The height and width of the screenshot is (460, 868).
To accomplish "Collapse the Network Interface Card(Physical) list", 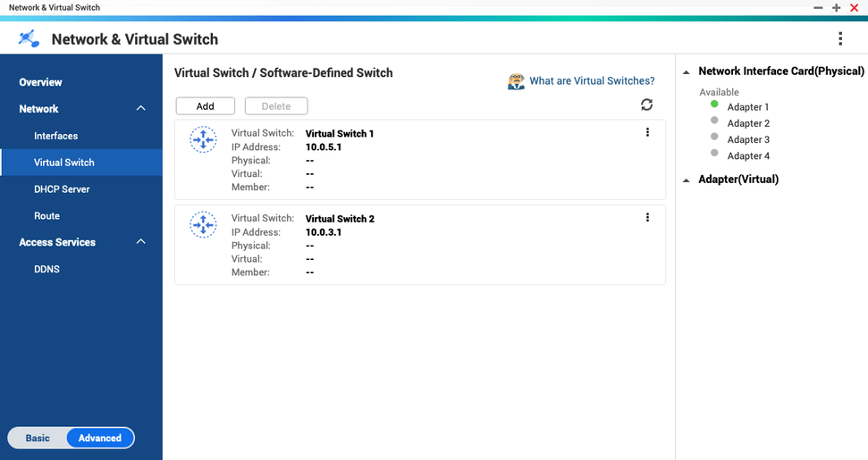I will (x=686, y=71).
